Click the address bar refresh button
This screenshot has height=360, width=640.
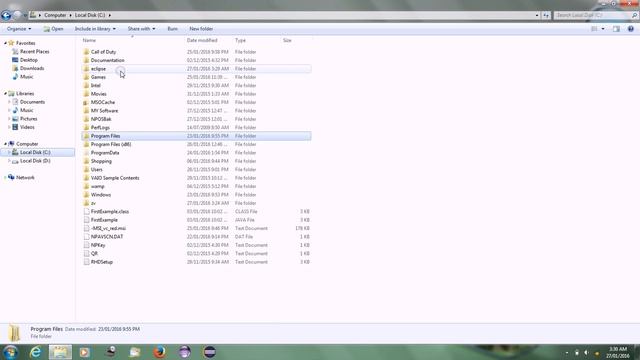tap(546, 15)
